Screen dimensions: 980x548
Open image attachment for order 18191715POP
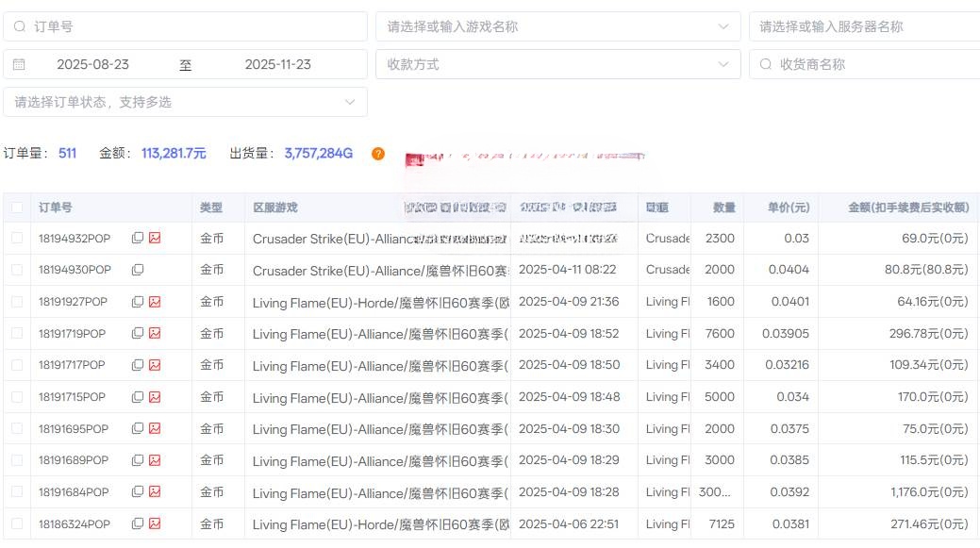coord(153,396)
